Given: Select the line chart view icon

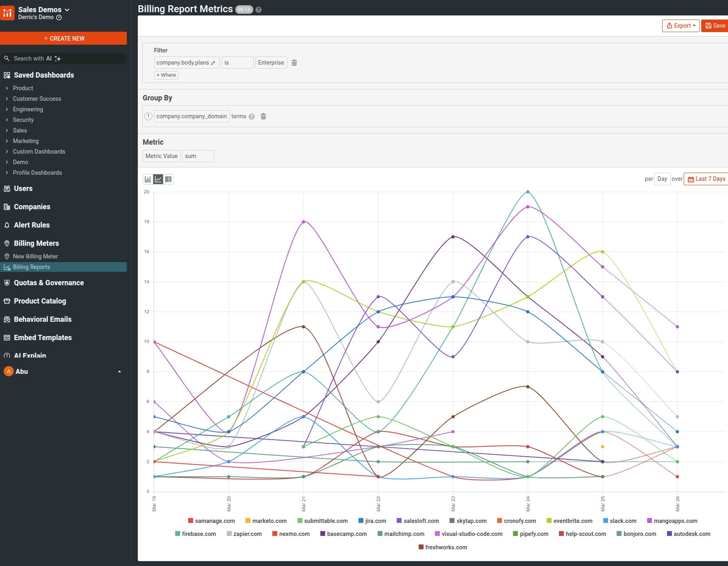Looking at the screenshot, I should [158, 179].
